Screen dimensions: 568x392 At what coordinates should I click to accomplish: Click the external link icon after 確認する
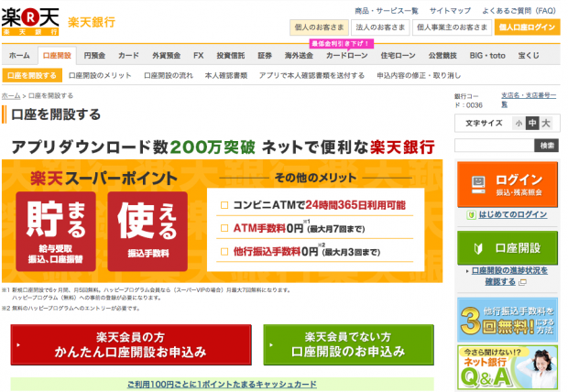point(522,282)
